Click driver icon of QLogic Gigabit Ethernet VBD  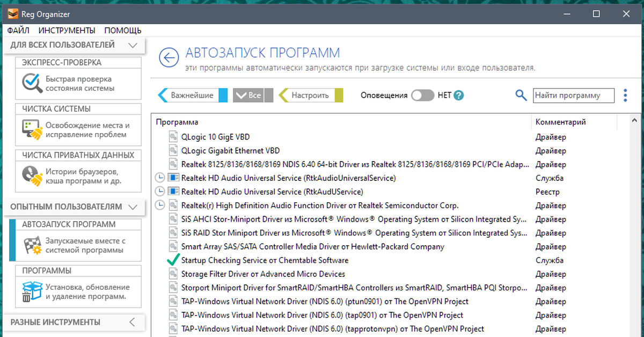173,150
